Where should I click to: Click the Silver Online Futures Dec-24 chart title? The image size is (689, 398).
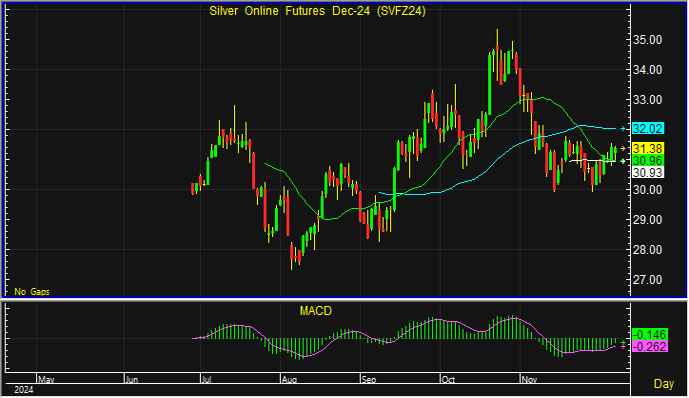point(317,11)
